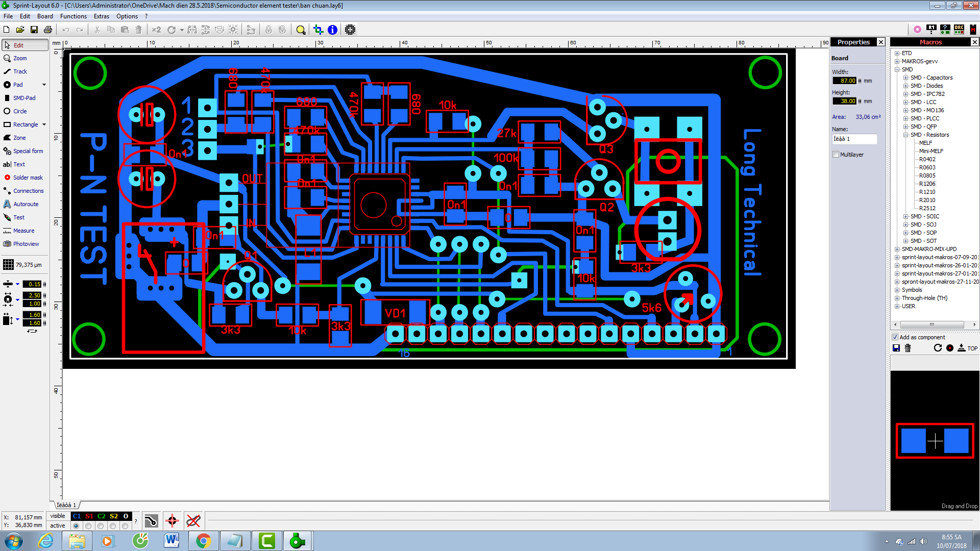
Task: Save the macro in Macros panel
Action: pyautogui.click(x=896, y=348)
